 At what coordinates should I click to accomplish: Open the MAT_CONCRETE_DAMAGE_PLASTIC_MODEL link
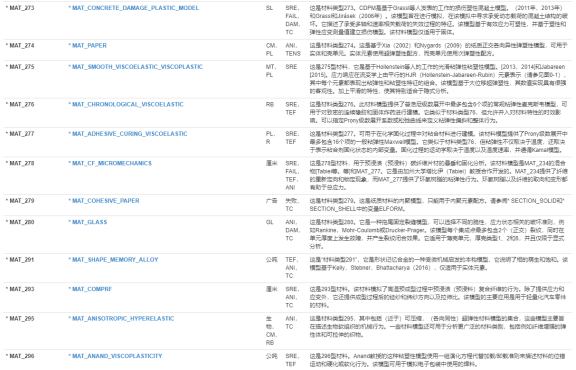pyautogui.click(x=135, y=8)
